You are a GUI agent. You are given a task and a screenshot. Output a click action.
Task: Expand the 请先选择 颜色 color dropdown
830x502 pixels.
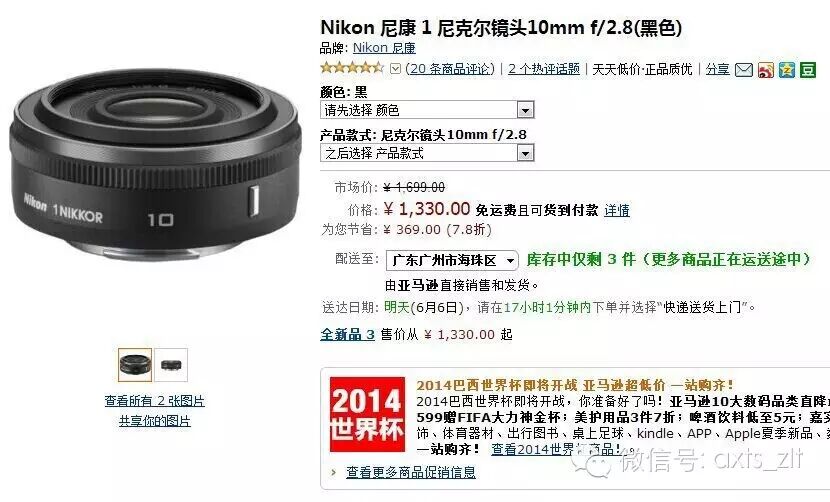point(427,110)
